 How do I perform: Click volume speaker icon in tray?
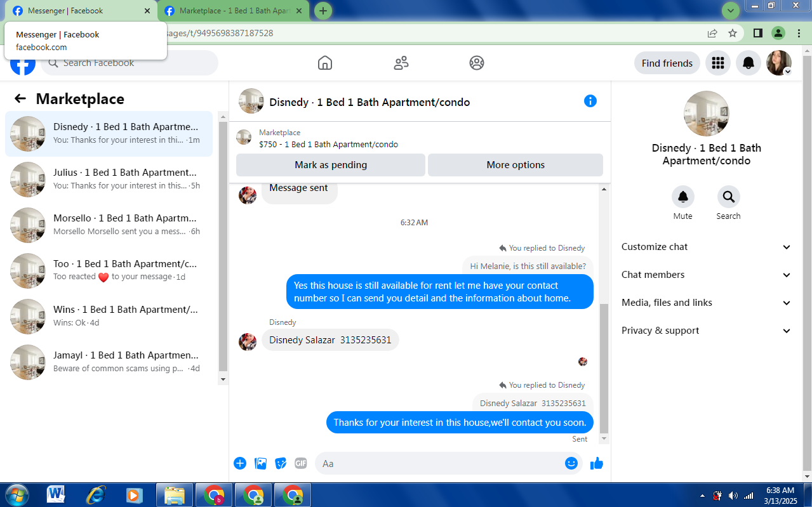coord(733,496)
